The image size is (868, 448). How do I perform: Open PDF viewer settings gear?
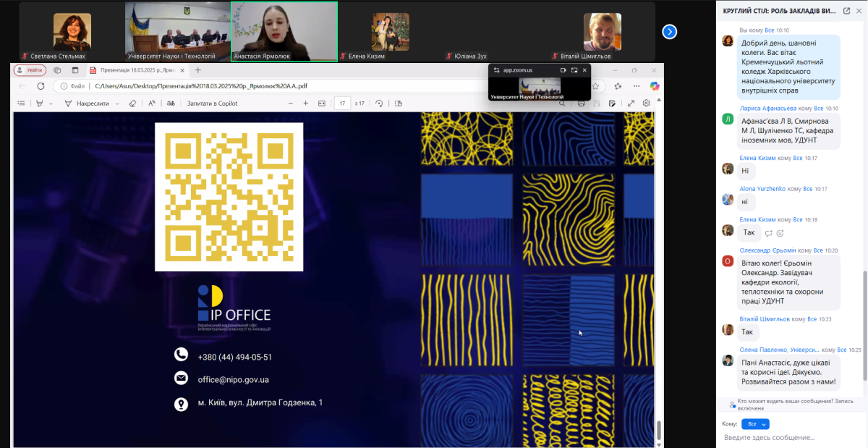click(646, 103)
